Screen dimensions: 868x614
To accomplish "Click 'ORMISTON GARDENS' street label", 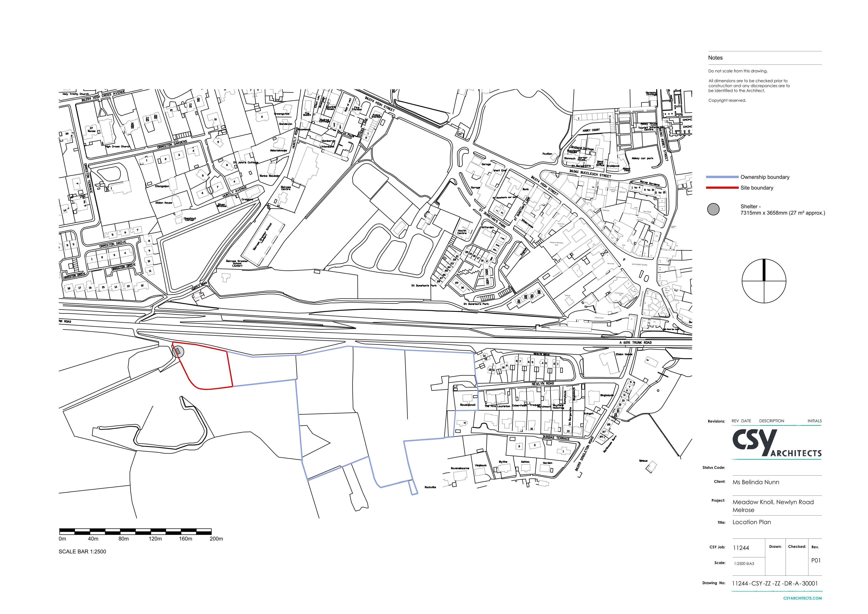I will coord(172,144).
